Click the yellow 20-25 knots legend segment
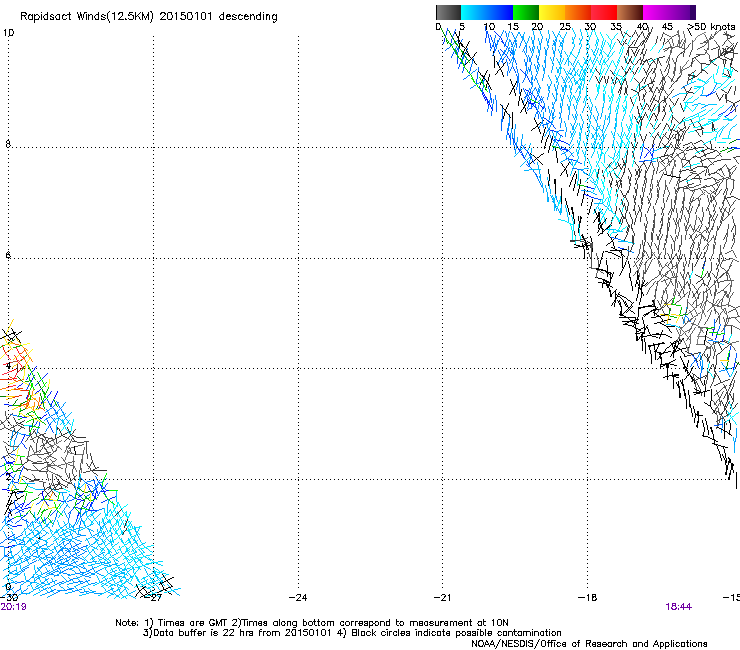Screen dimensions: 740x650 [552, 12]
